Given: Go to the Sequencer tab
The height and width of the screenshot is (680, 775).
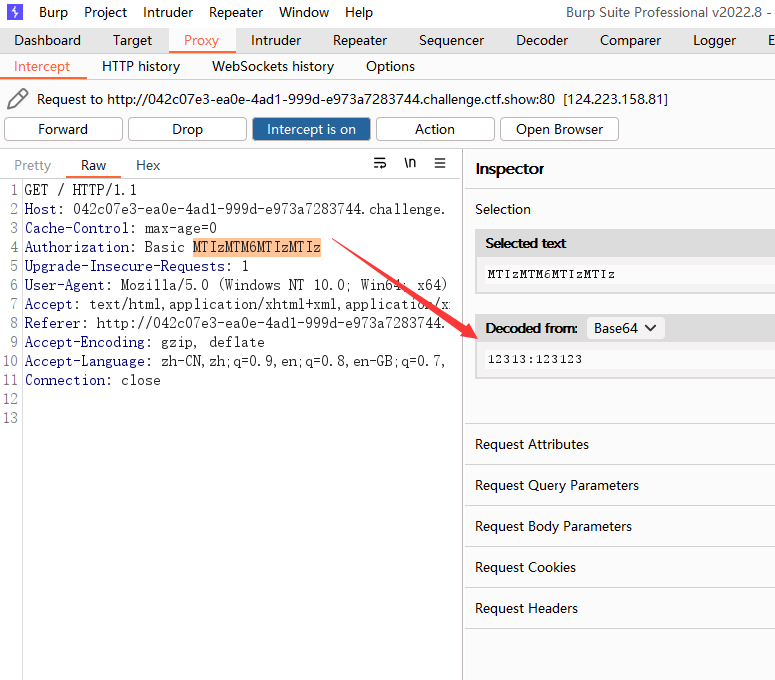Looking at the screenshot, I should pyautogui.click(x=451, y=41).
